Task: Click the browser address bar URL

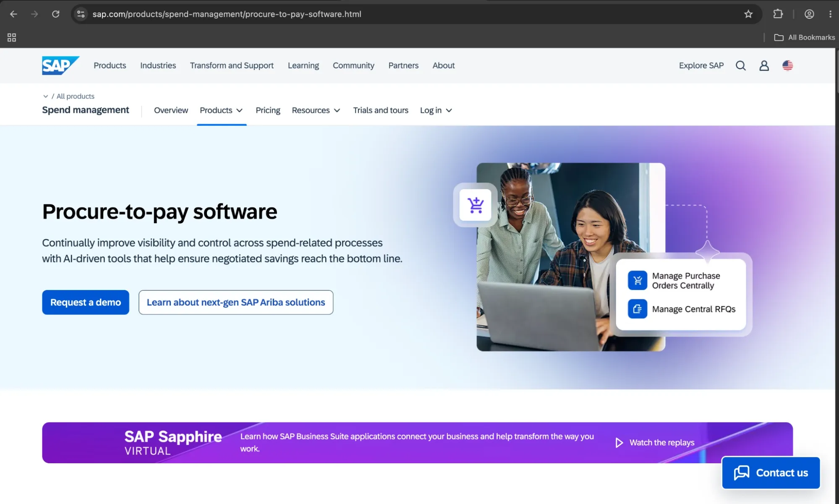Action: click(x=227, y=14)
